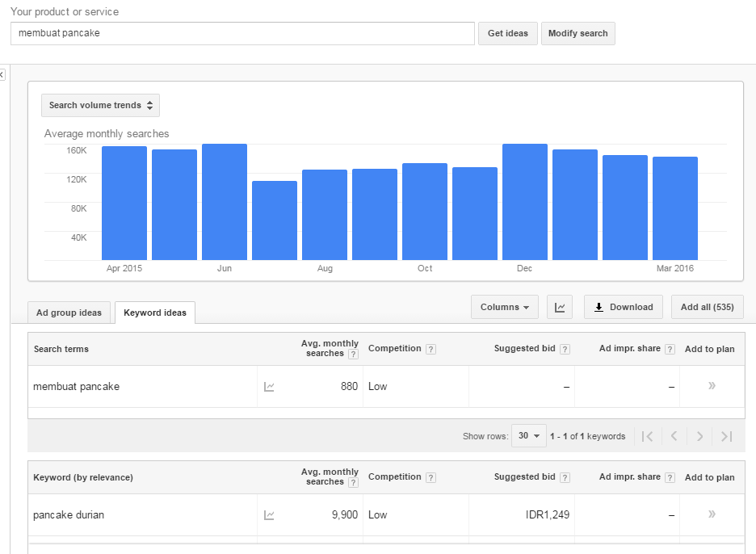The height and width of the screenshot is (554, 756).
Task: Switch to the Ad group ideas tab
Action: click(69, 313)
